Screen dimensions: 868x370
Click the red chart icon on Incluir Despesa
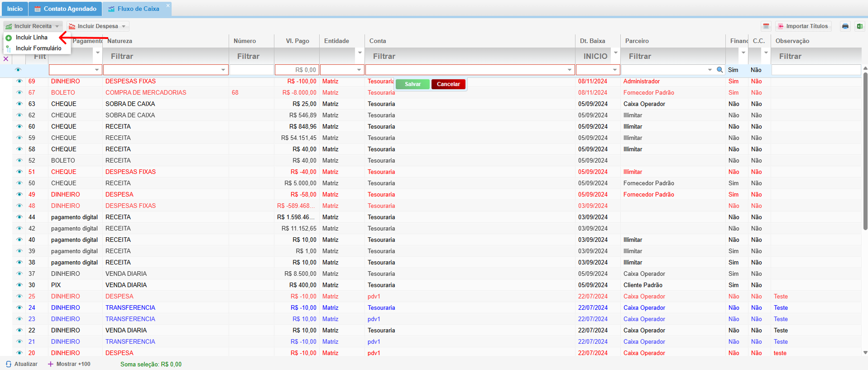[72, 26]
